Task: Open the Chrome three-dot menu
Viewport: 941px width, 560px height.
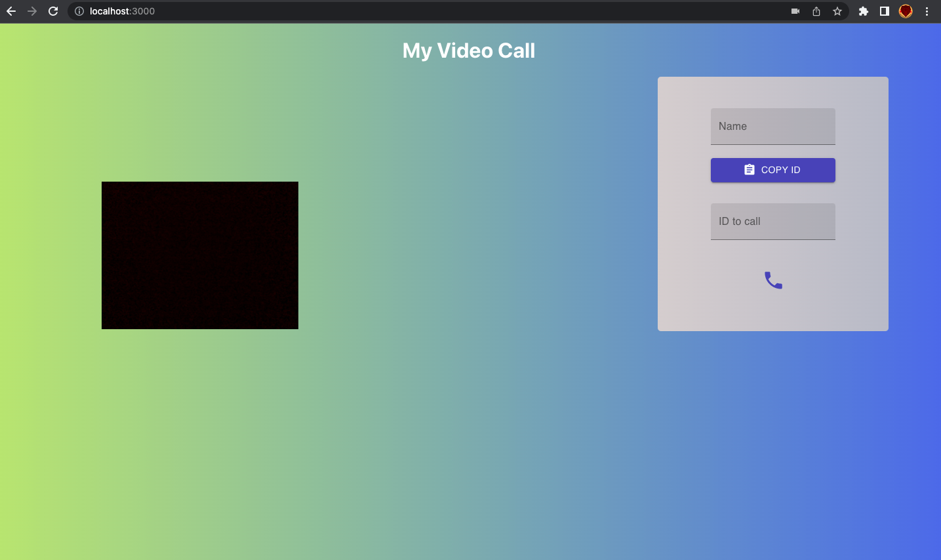Action: pos(927,11)
